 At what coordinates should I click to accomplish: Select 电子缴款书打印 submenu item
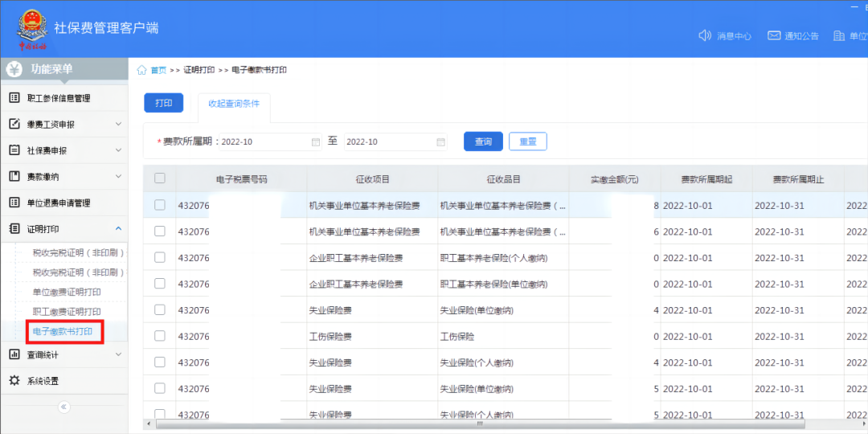pyautogui.click(x=63, y=332)
